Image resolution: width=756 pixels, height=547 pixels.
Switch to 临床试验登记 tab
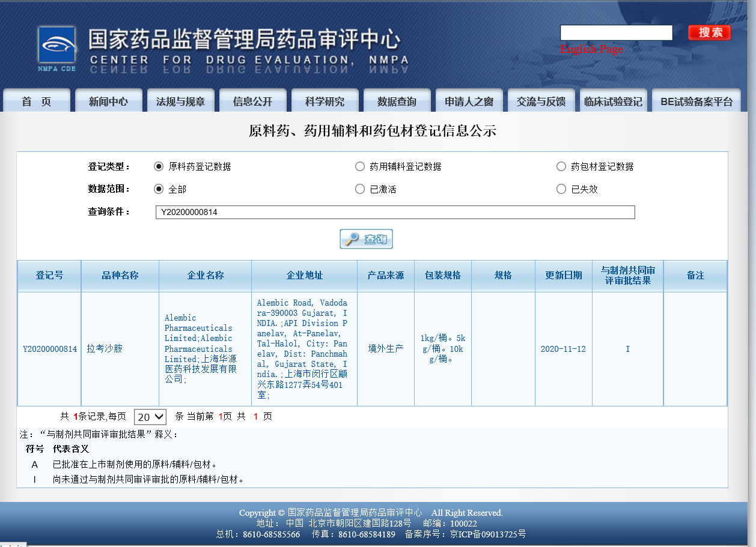pyautogui.click(x=612, y=100)
